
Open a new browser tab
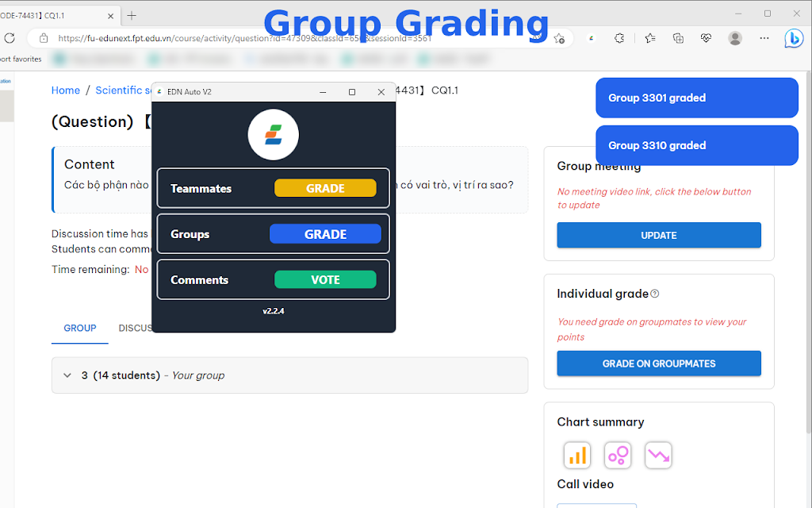(x=132, y=16)
